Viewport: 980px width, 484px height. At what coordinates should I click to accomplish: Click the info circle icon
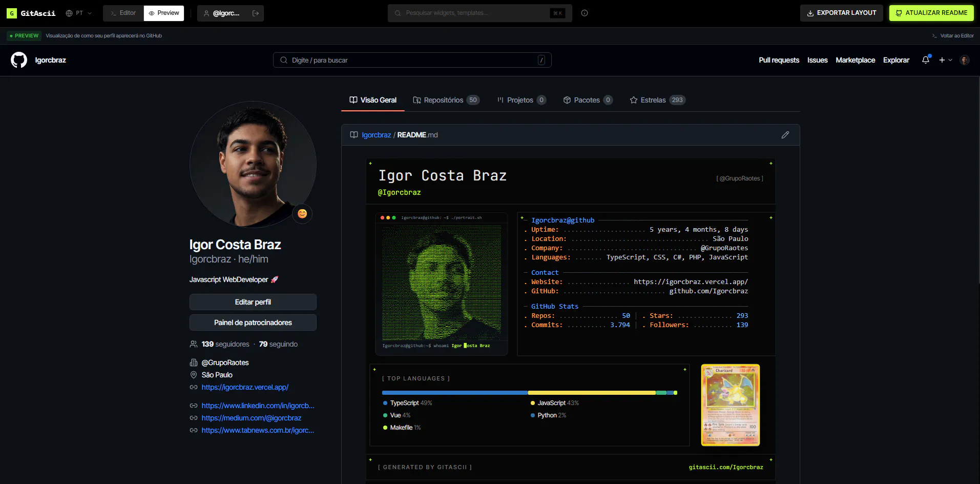585,13
